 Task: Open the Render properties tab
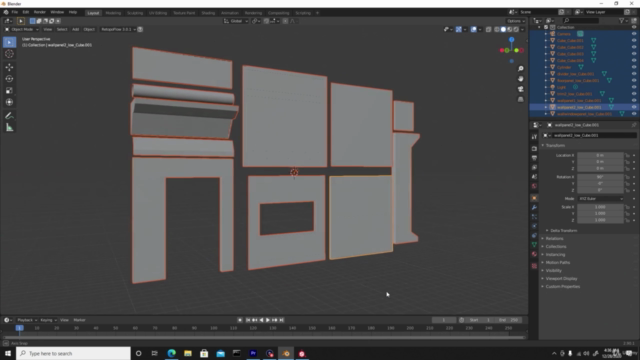(x=534, y=149)
